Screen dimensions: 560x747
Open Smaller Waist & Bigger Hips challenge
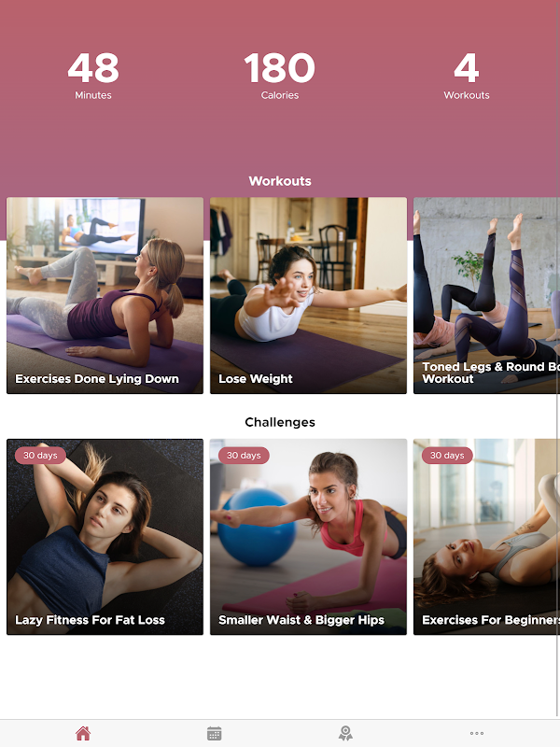pyautogui.click(x=308, y=537)
